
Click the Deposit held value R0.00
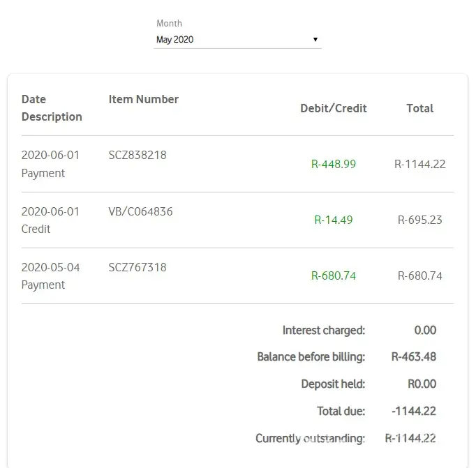(422, 384)
